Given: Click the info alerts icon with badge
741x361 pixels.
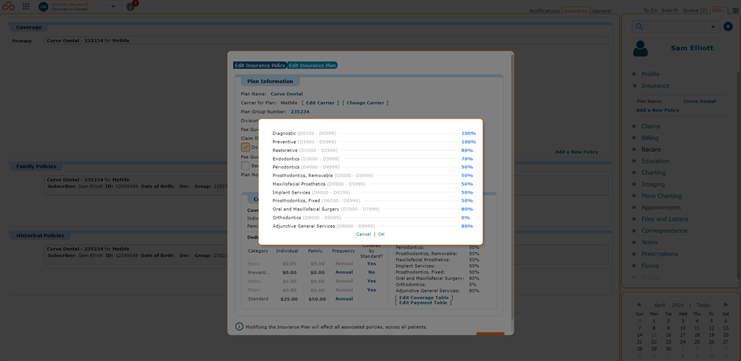Looking at the screenshot, I should click(131, 6).
